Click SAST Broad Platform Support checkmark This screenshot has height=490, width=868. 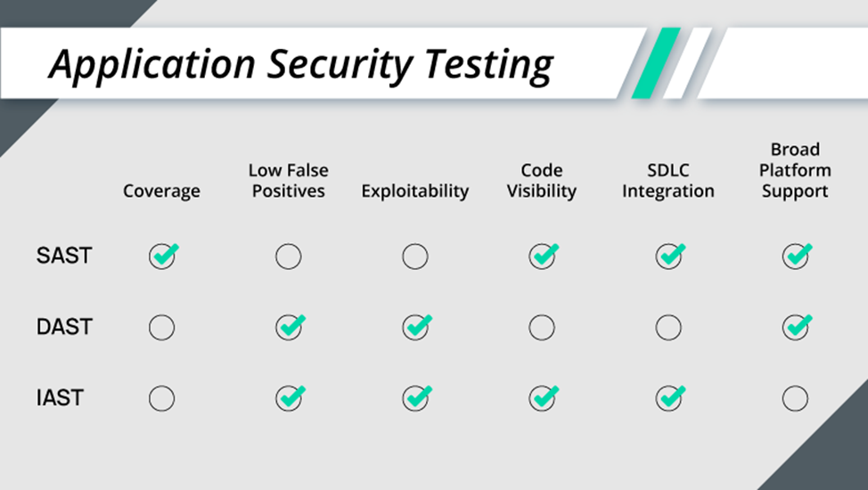pyautogui.click(x=795, y=257)
